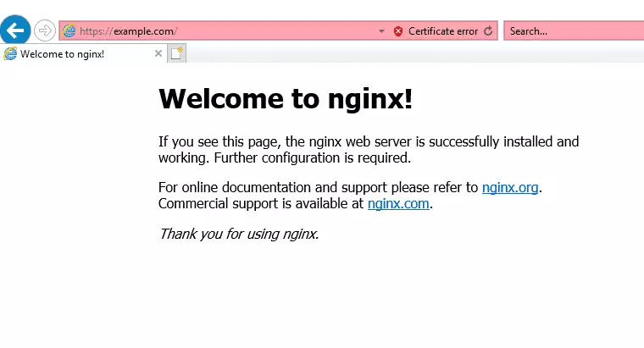Click the tab's Internet Explorer favicon
Image resolution: width=644 pixels, height=348 pixels.
(10, 53)
